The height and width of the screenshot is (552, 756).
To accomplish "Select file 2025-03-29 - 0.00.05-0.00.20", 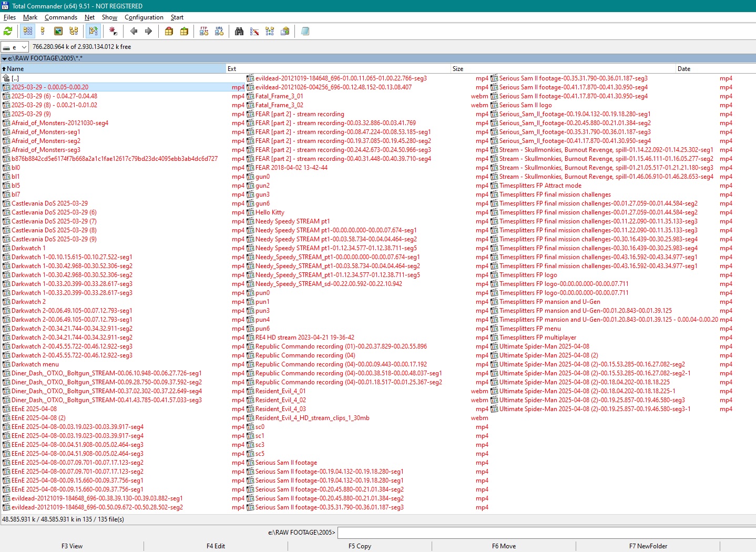I will click(50, 87).
